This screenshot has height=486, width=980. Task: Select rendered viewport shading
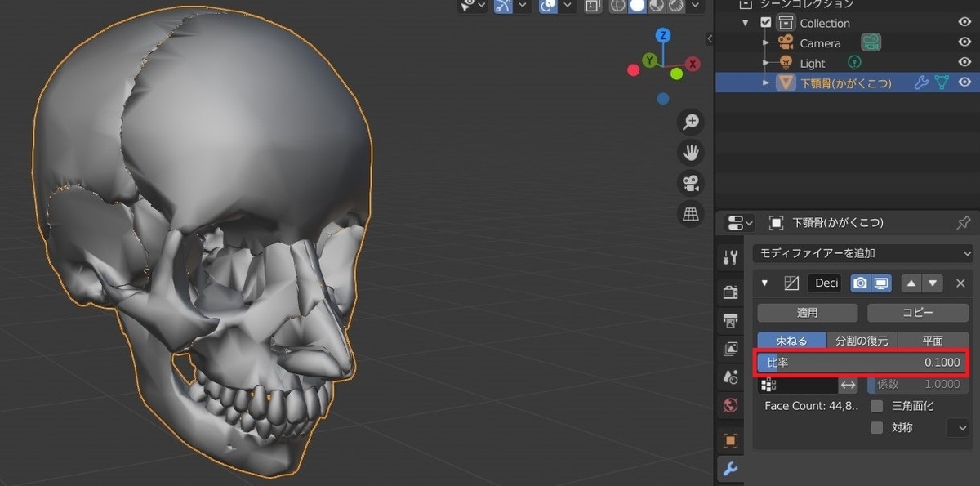point(675,6)
